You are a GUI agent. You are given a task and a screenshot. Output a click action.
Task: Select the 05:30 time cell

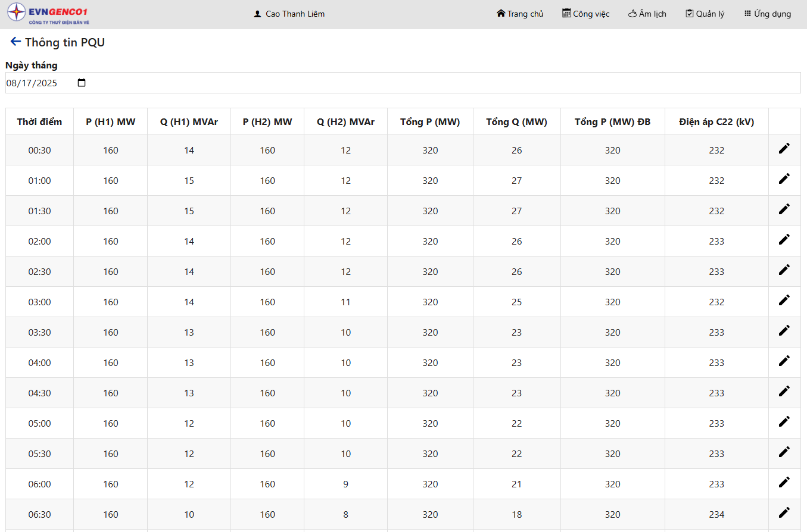pos(39,454)
